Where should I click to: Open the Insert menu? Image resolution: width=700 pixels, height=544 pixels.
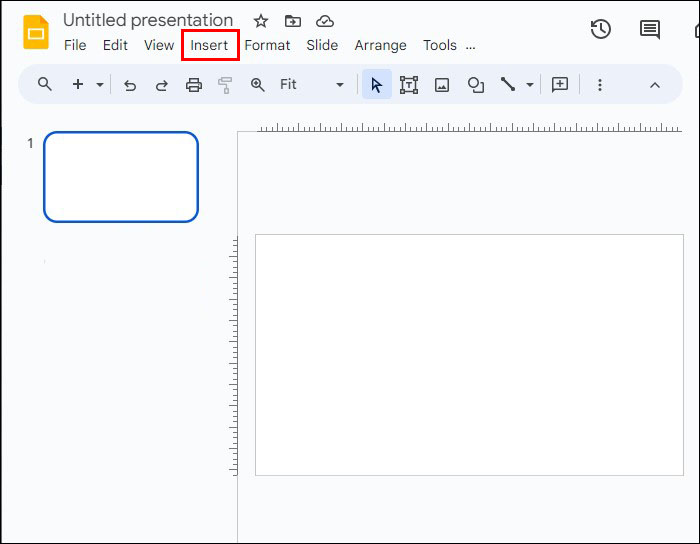[209, 45]
